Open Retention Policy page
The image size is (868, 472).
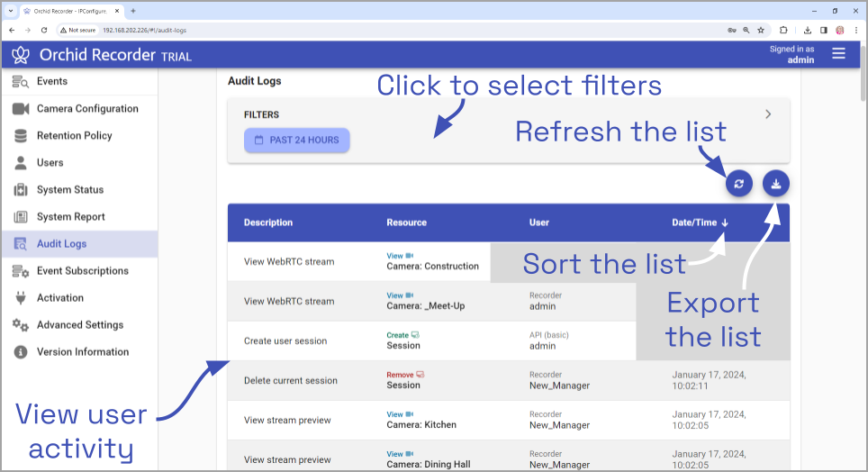(74, 136)
